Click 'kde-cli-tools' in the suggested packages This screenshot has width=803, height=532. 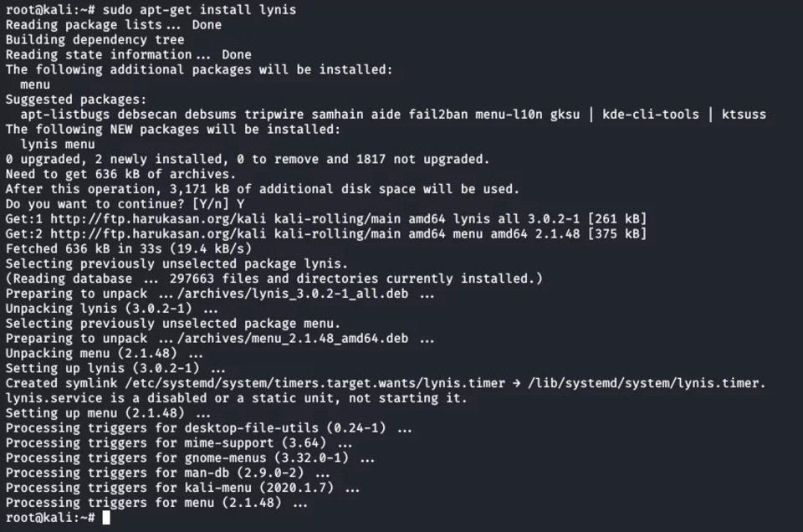tap(651, 115)
